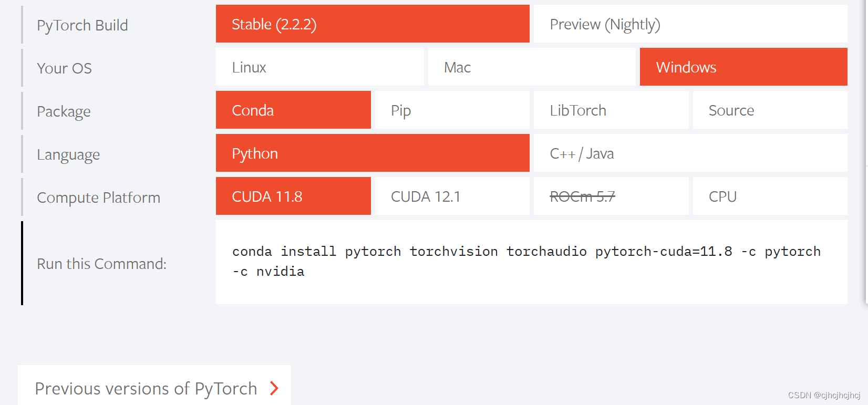The image size is (868, 405).
Task: Choose CUDA 12.1 as compute platform
Action: coord(452,196)
